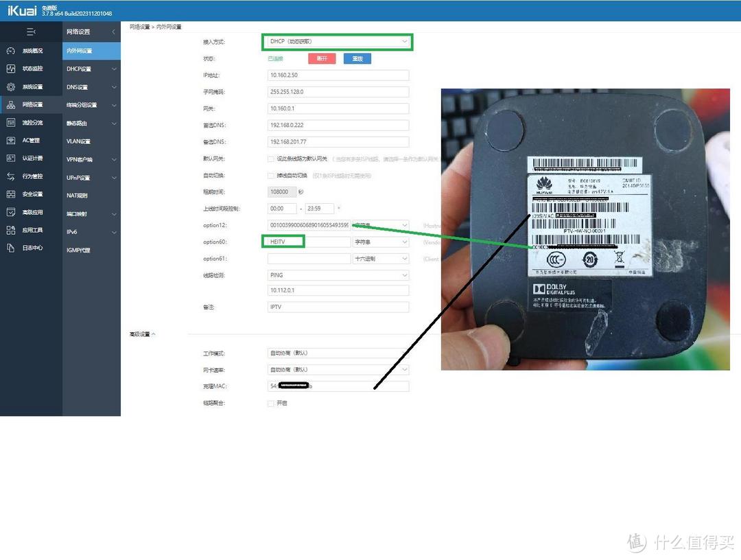This screenshot has height=560, width=741.
Task: Click the 网关 field 10.160.0.1
Action: point(338,108)
